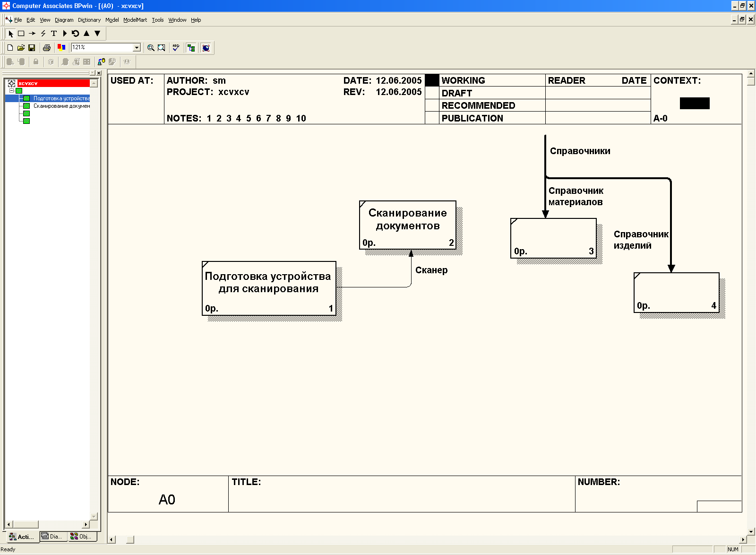756x555 pixels.
Task: Collapse the root activity tree node
Action: point(12,91)
